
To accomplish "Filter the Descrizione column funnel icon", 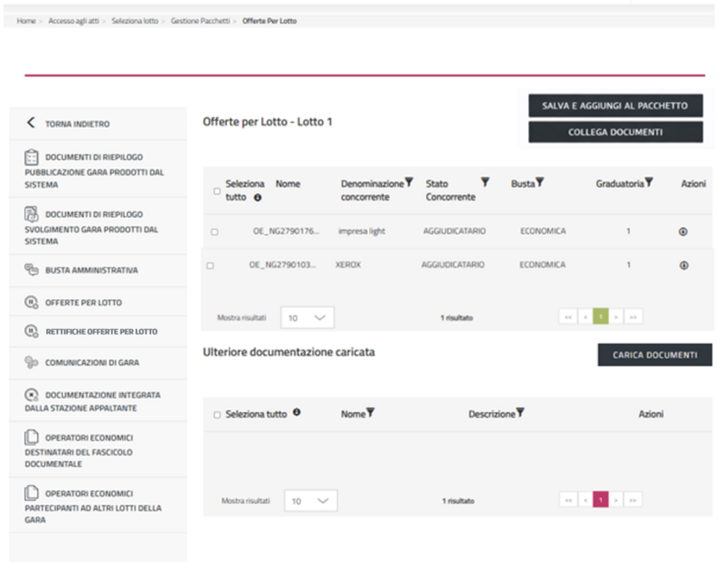I will (x=521, y=412).
